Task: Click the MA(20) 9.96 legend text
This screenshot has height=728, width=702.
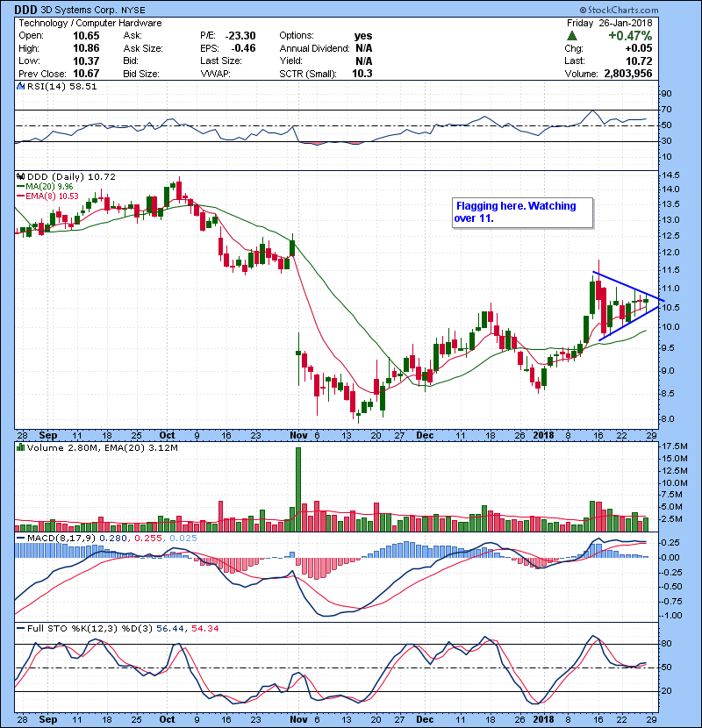Action: click(49, 187)
